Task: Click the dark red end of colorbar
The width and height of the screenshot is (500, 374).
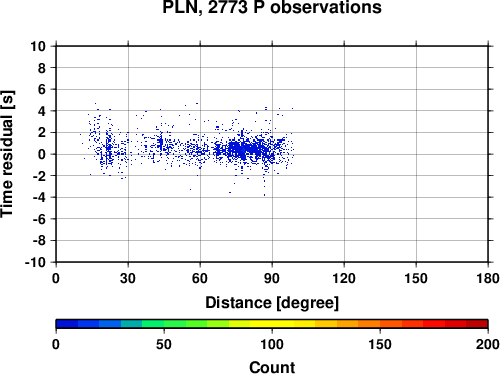Action: [x=477, y=324]
